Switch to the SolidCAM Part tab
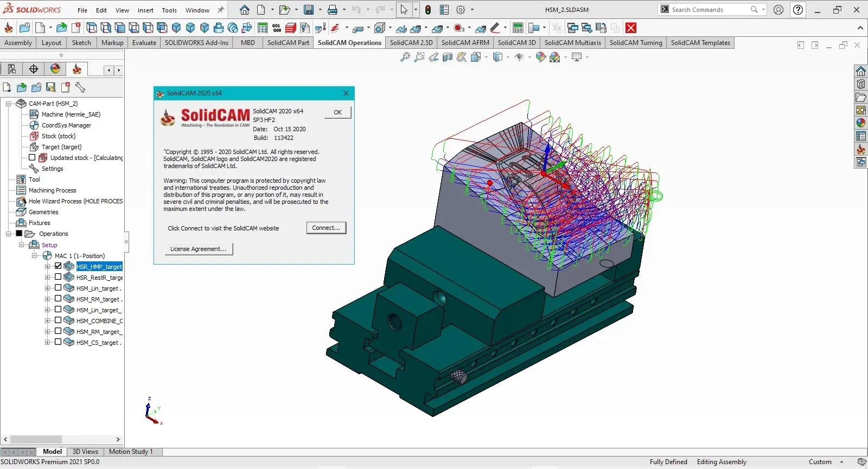This screenshot has width=868, height=469. [x=288, y=43]
